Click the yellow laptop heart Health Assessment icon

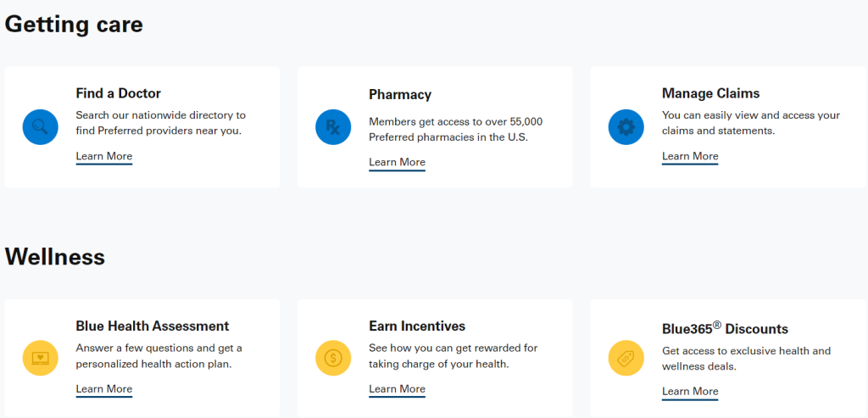click(x=41, y=358)
